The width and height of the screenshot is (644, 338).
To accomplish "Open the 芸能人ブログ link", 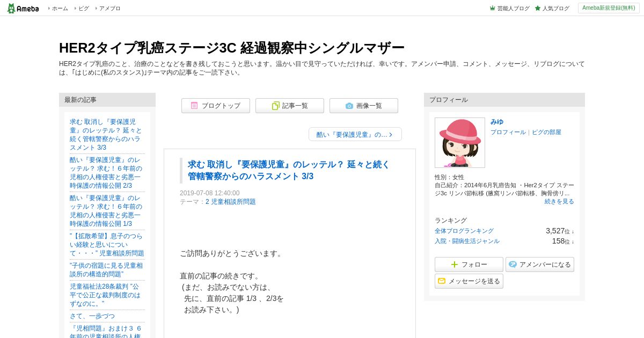I will tap(513, 9).
